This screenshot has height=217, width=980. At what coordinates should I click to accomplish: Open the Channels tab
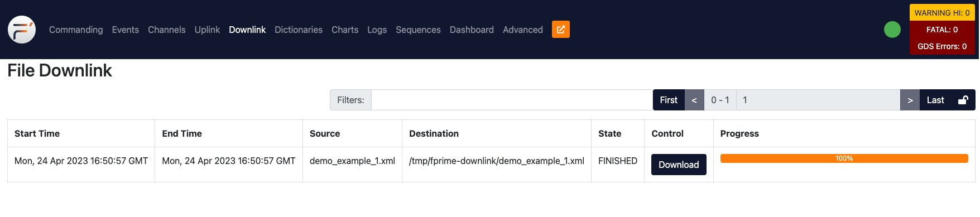167,30
